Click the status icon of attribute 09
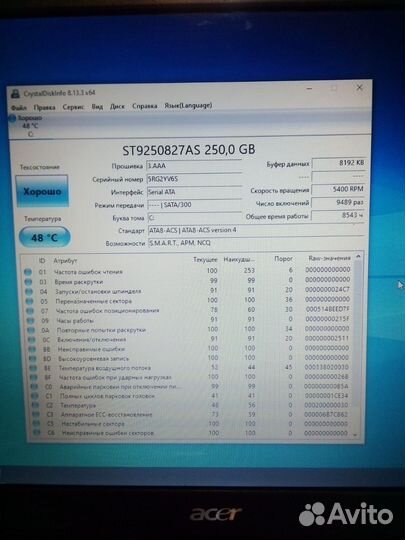The width and height of the screenshot is (405, 540). [31, 321]
